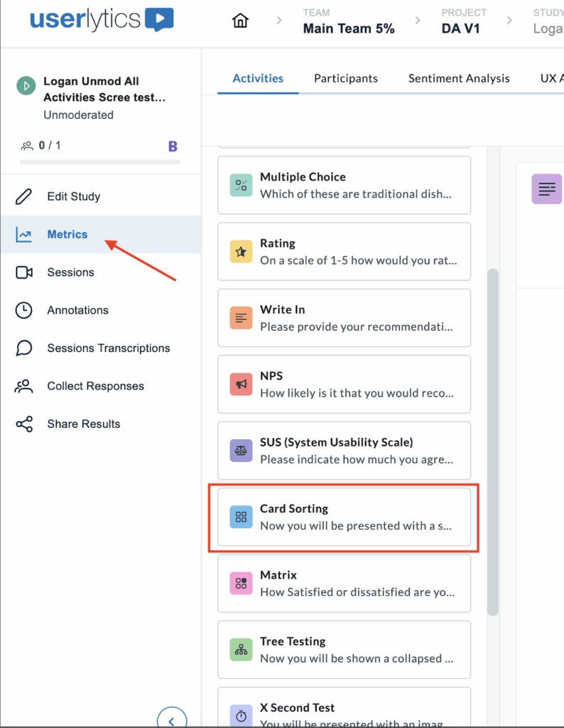Click the SUS scales icon
The width and height of the screenshot is (564, 728).
pyautogui.click(x=242, y=450)
